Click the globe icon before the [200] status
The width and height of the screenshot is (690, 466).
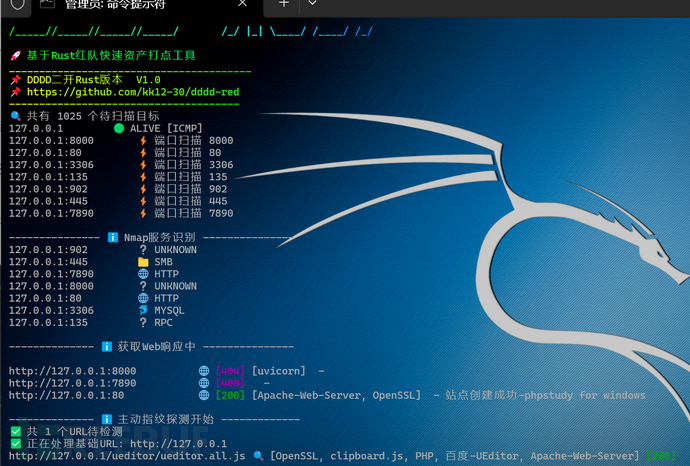tap(204, 395)
